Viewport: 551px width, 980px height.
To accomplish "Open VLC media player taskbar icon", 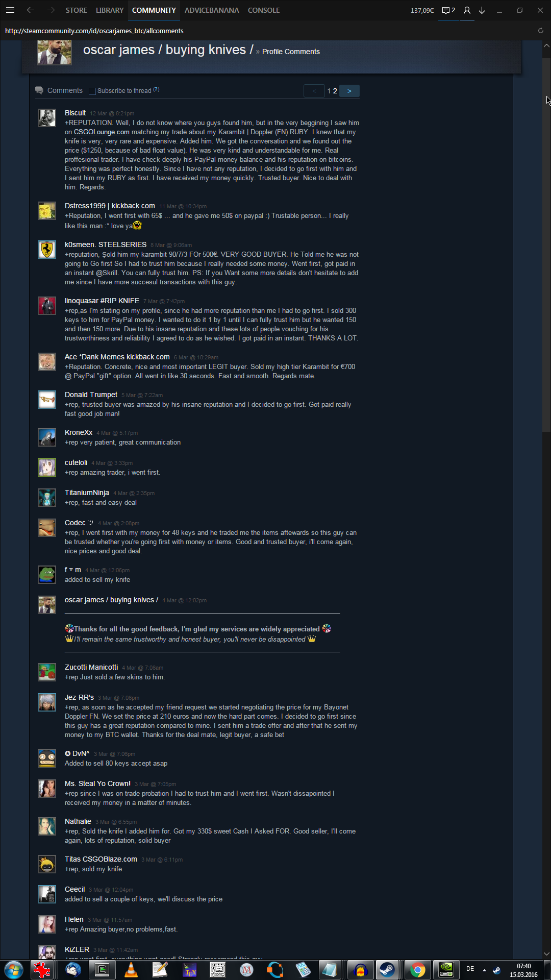I will (131, 969).
